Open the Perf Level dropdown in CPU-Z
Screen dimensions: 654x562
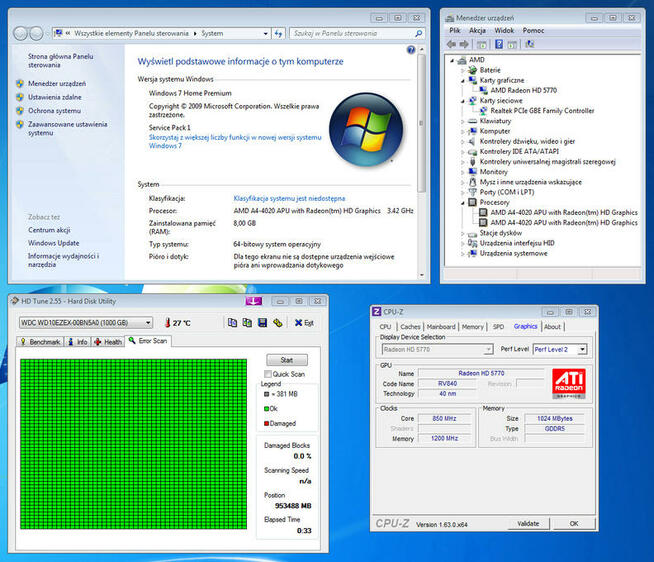582,349
